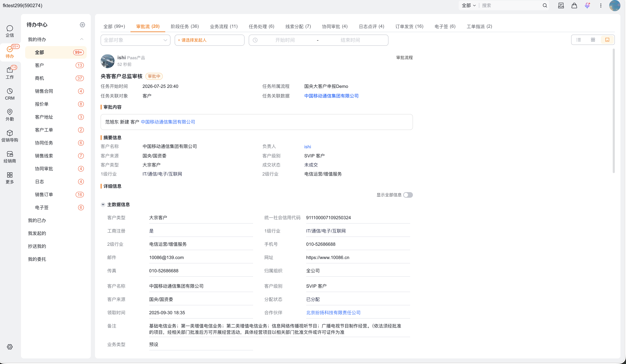Switch to 阶段任务 (36) tab

point(185,26)
